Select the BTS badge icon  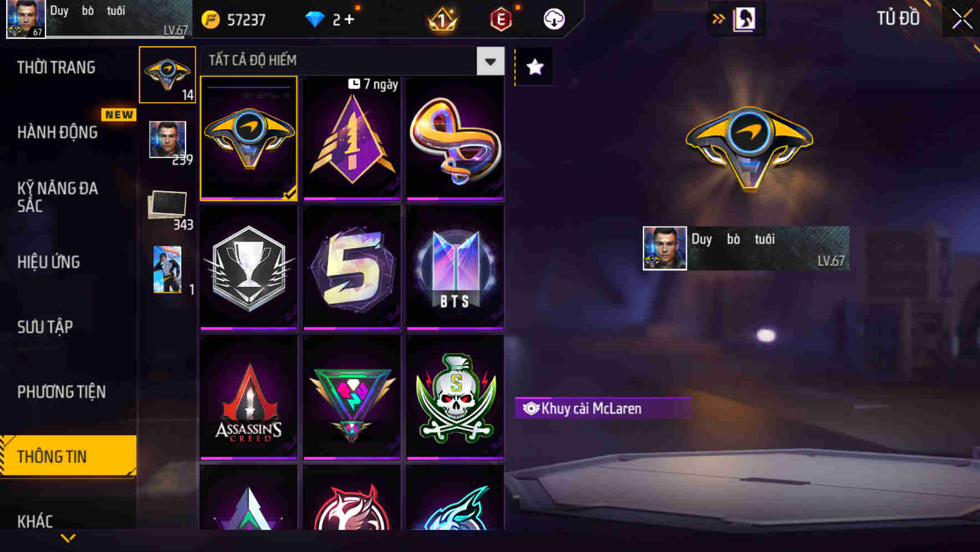455,268
